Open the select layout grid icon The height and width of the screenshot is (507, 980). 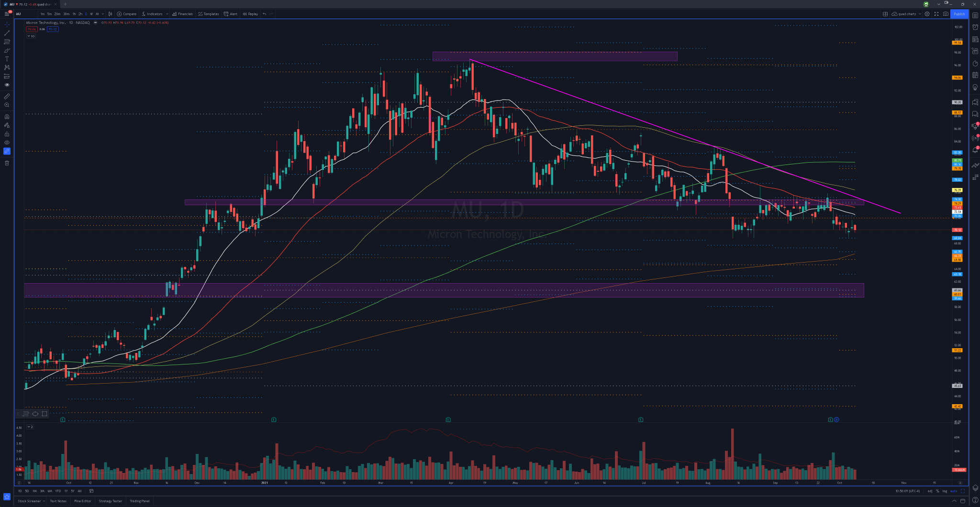click(885, 14)
